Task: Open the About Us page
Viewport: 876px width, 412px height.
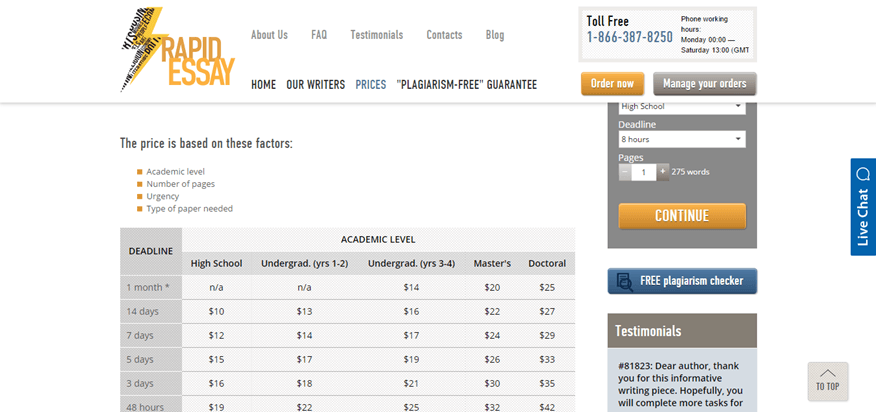Action: [269, 35]
